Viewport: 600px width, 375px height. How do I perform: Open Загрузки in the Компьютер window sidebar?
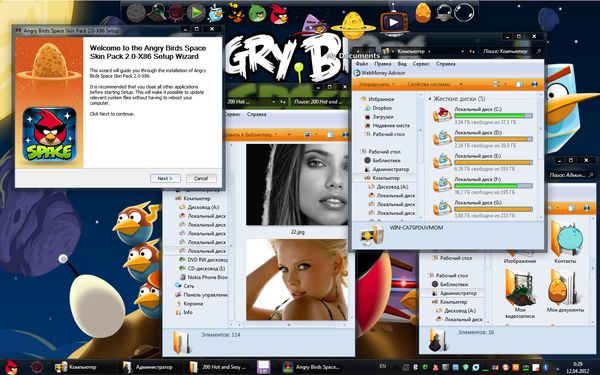pyautogui.click(x=379, y=117)
